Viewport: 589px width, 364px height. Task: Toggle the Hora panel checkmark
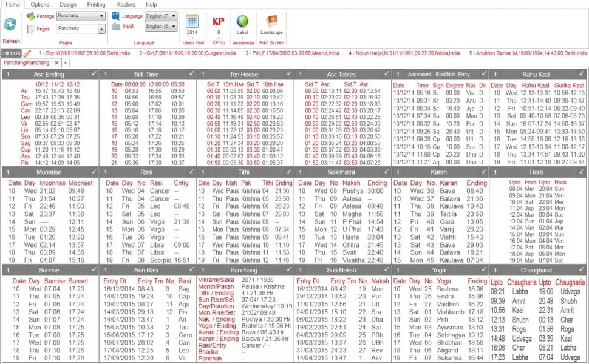point(582,172)
